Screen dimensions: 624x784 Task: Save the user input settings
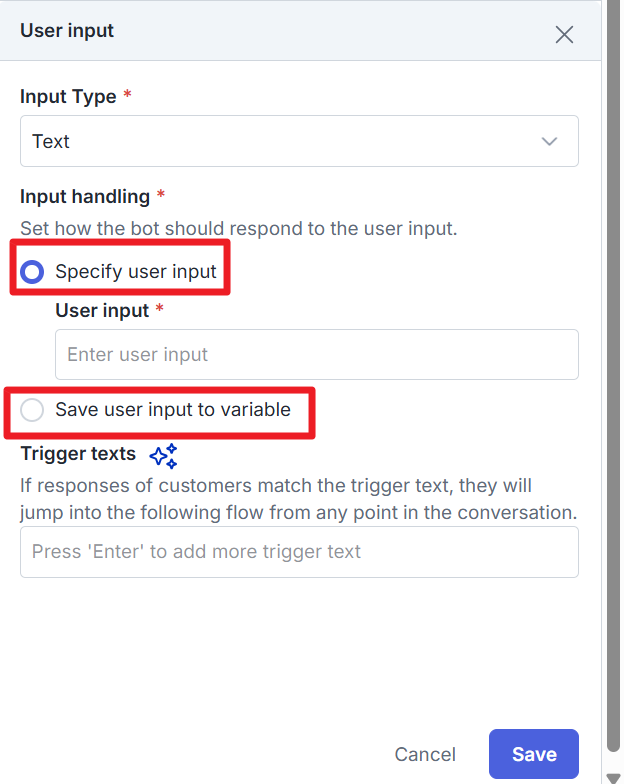tap(533, 754)
